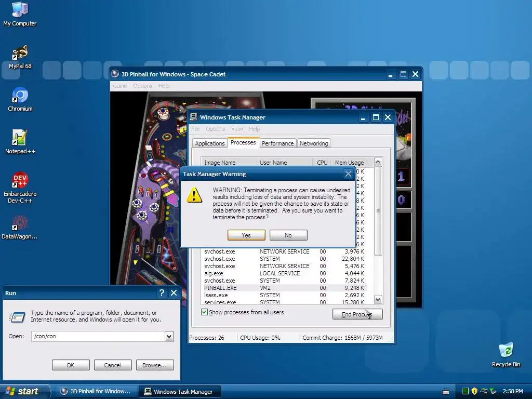532x399 pixels.
Task: Click the 3D Pinball window title icon
Action: 115,74
